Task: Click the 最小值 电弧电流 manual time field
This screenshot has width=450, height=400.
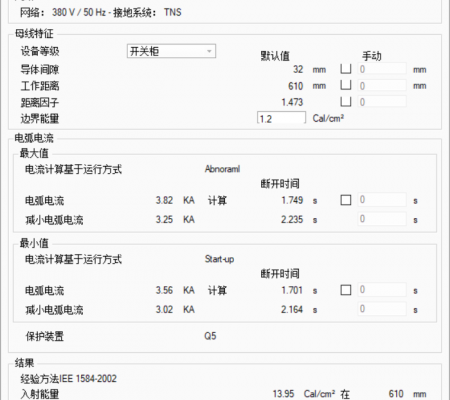Action: [382, 290]
